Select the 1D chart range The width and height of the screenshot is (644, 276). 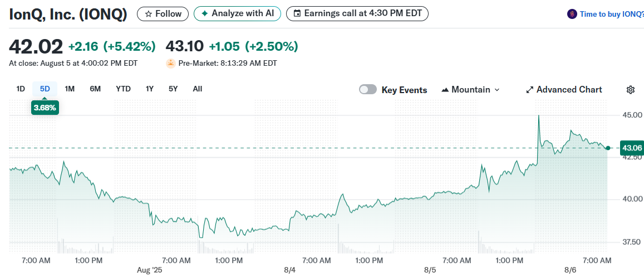coord(21,89)
